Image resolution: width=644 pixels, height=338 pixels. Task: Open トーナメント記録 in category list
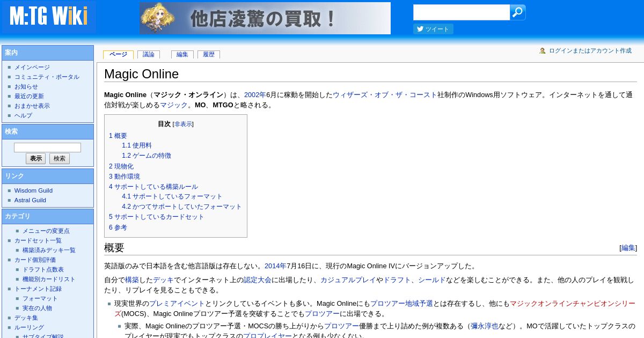pyautogui.click(x=38, y=289)
